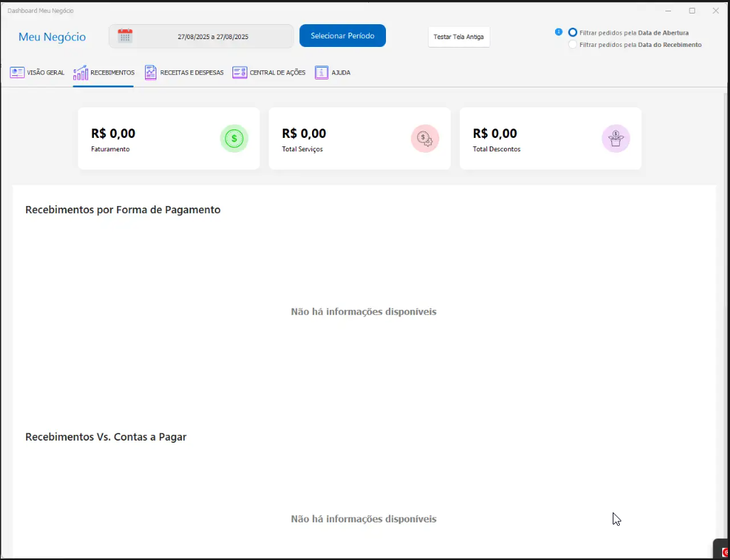Click the Visão Geral tab icon

coord(17,72)
